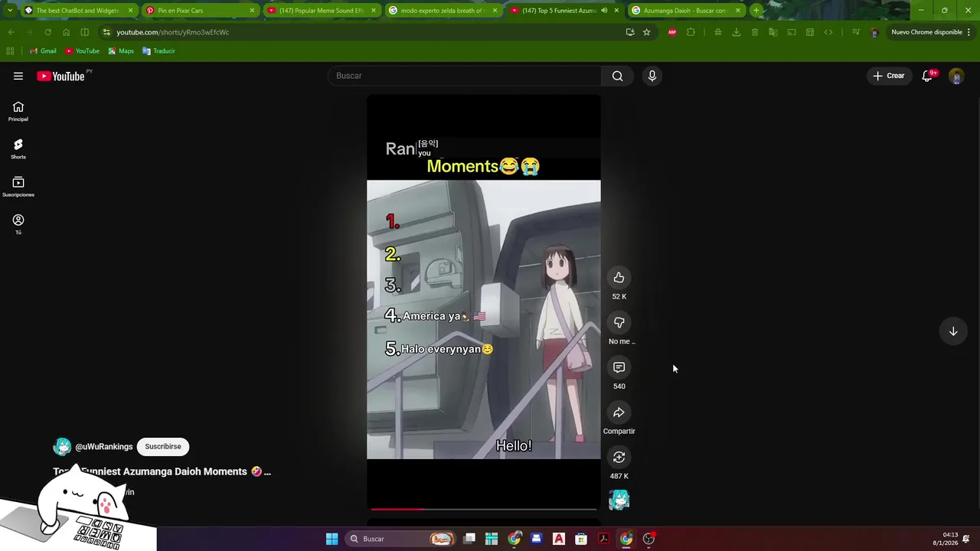This screenshot has width=980, height=551.
Task: Click the download tray extension icon
Action: tap(736, 32)
